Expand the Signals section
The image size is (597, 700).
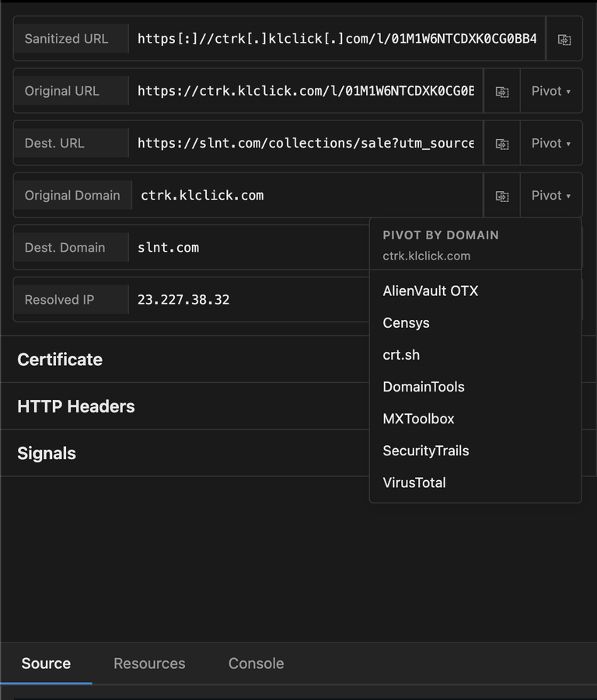(47, 453)
